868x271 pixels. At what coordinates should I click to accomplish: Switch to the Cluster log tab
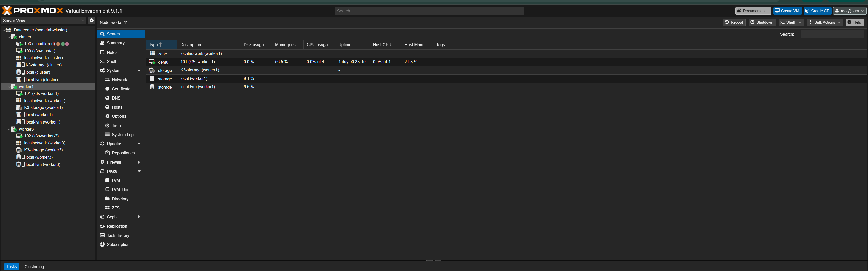(x=34, y=267)
